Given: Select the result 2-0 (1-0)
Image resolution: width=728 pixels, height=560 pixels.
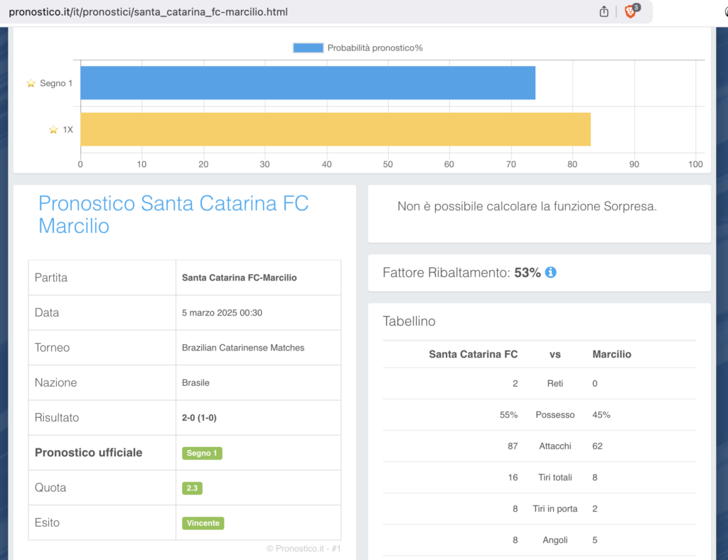Looking at the screenshot, I should (199, 418).
